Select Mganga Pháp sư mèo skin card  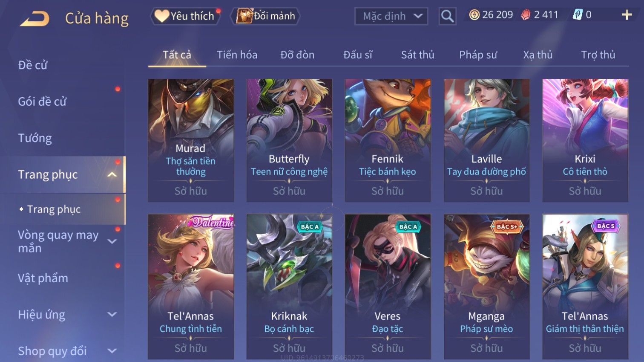pyautogui.click(x=486, y=287)
